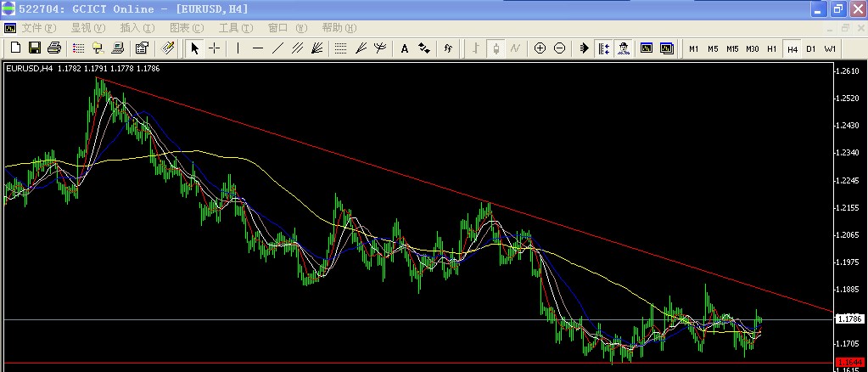868x372 pixels.
Task: Open the chart properties icon
Action: point(142,48)
